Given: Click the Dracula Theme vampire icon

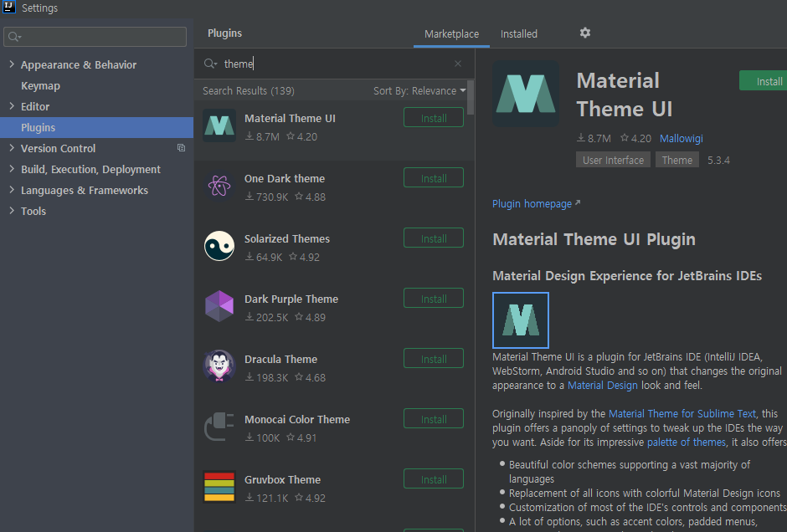Looking at the screenshot, I should coord(219,366).
